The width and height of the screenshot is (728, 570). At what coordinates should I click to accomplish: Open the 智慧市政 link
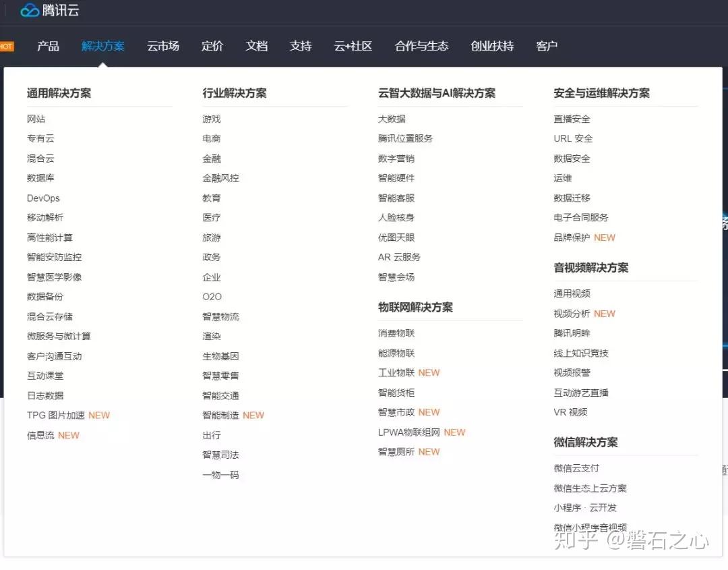[396, 412]
